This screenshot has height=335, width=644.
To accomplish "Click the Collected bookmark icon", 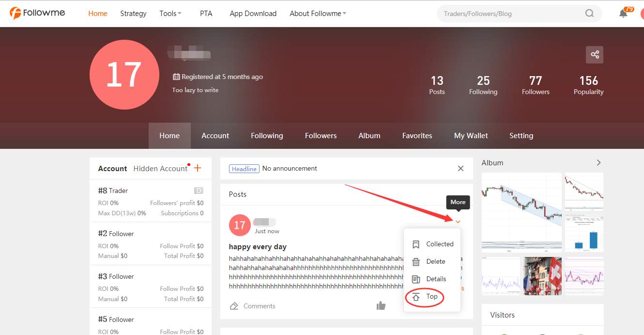I will 416,244.
